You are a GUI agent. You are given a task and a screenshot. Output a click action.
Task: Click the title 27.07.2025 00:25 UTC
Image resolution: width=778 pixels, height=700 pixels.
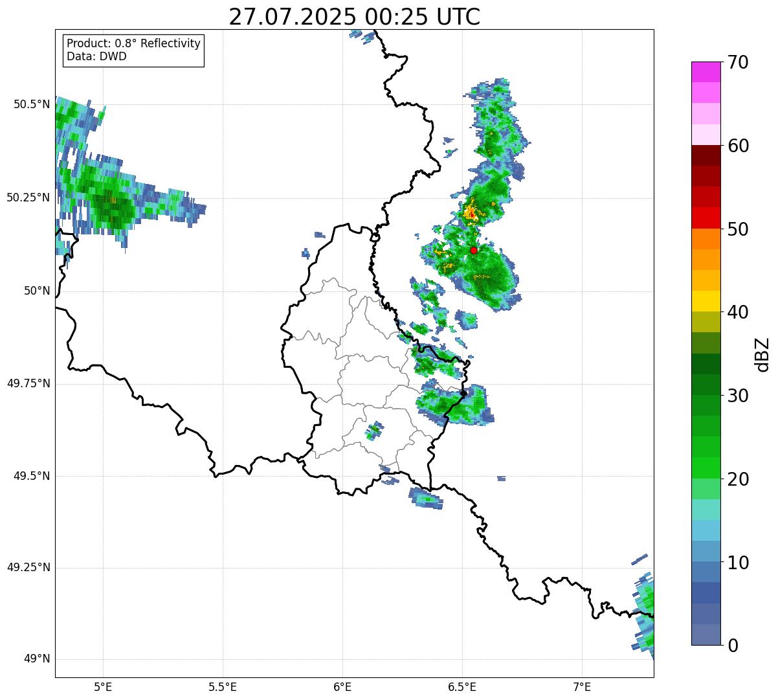point(355,17)
